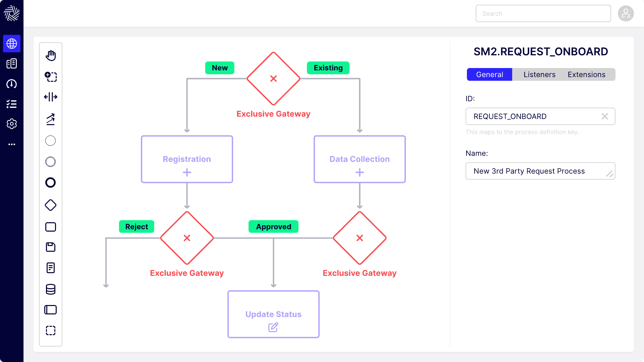Expand the Registration subprocess plus marker
The height and width of the screenshot is (362, 644).
tap(187, 173)
